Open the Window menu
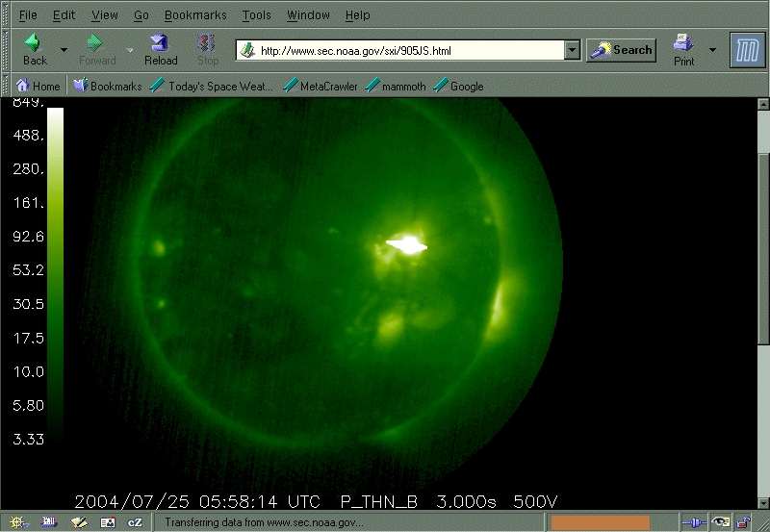770x532 pixels. click(308, 15)
